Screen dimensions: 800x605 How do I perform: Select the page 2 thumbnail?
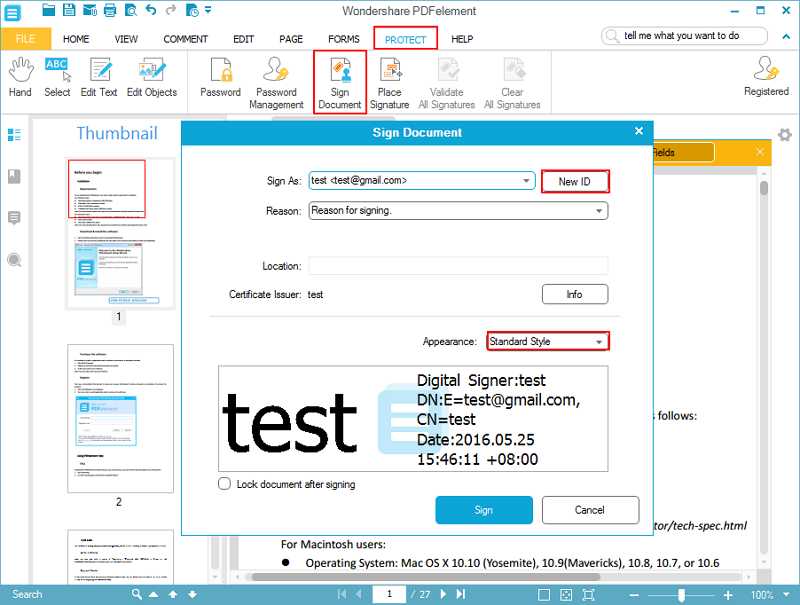coord(118,418)
